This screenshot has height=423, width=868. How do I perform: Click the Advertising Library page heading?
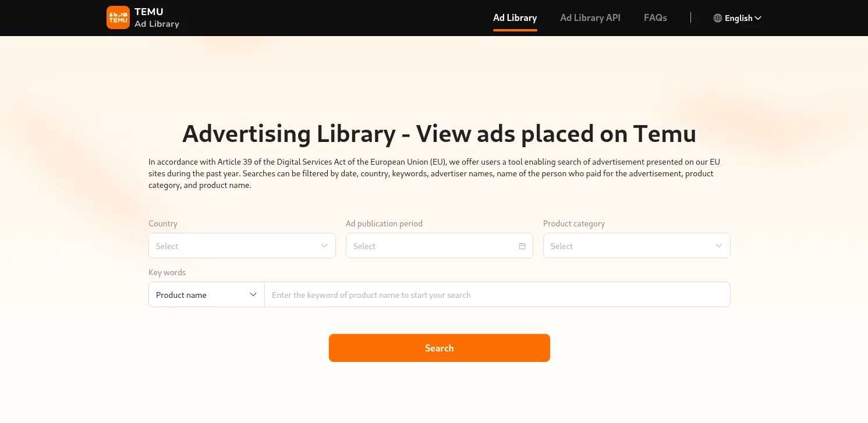[440, 134]
